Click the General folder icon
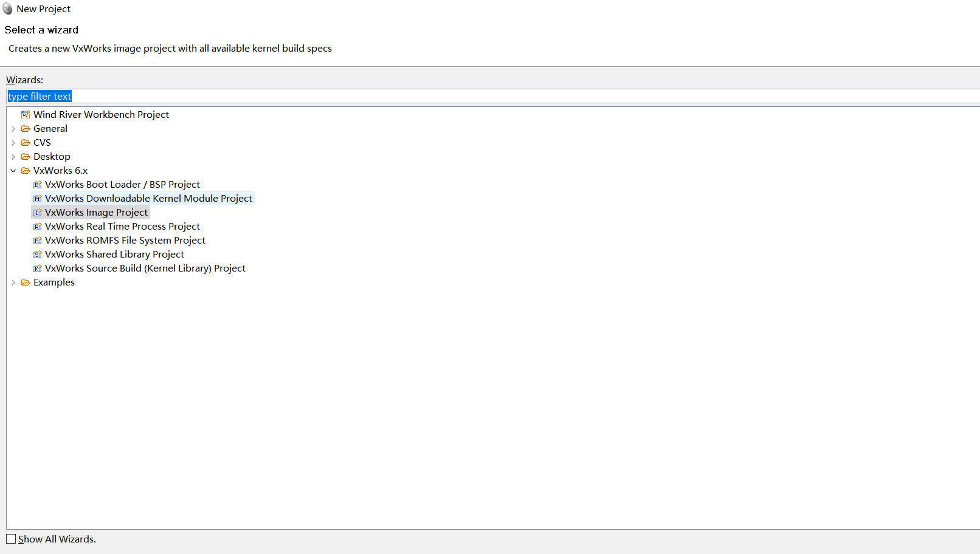Image resolution: width=980 pixels, height=554 pixels. (x=26, y=128)
